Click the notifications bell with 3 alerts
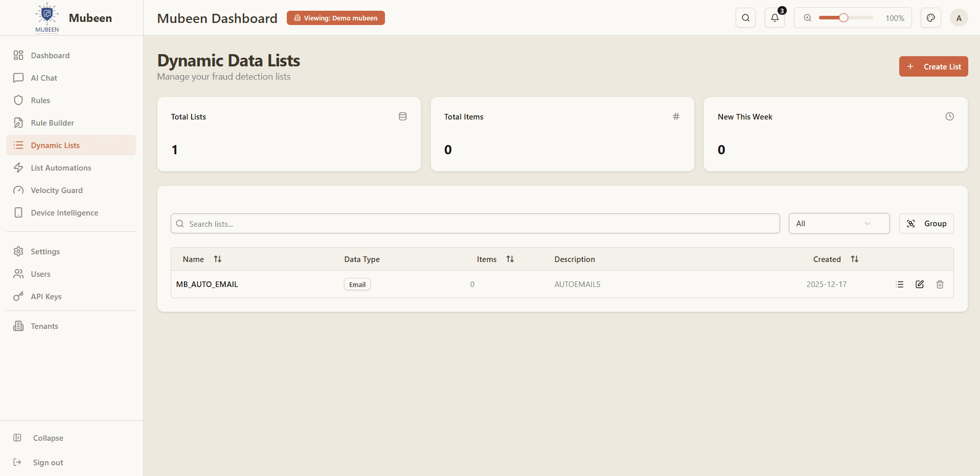This screenshot has height=476, width=980. click(x=774, y=17)
